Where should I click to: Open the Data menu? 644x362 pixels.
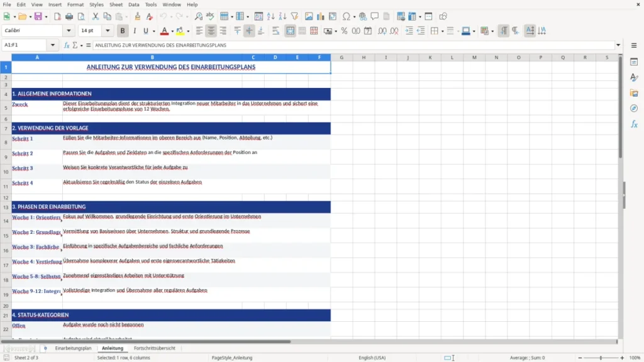pyautogui.click(x=133, y=4)
